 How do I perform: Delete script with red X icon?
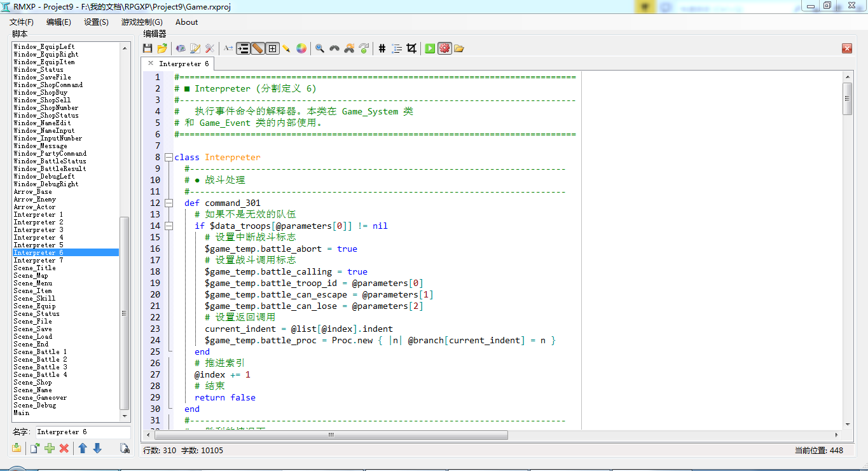64,448
